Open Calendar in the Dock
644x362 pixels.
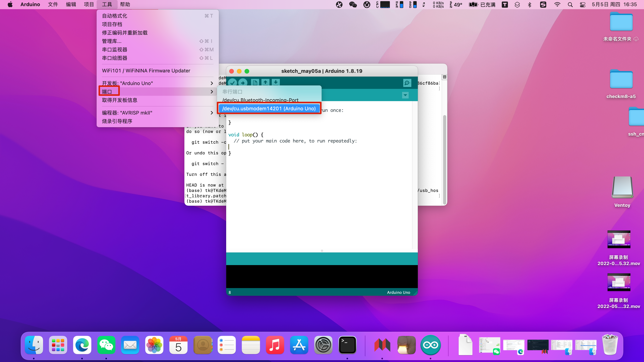[178, 345]
